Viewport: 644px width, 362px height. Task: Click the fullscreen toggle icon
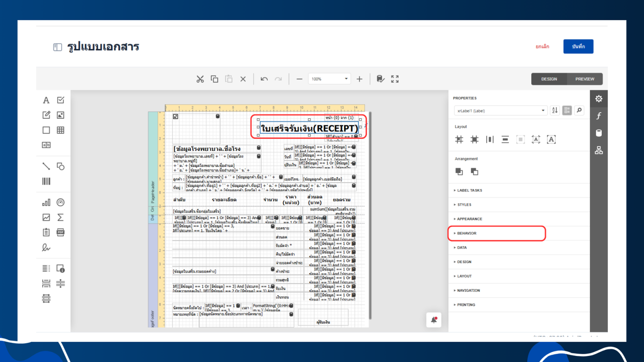[395, 79]
